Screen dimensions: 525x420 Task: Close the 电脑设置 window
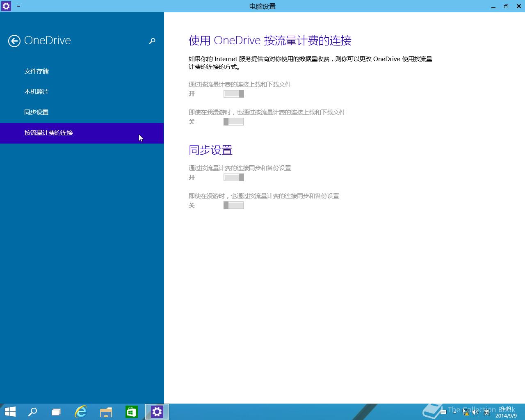coord(519,6)
